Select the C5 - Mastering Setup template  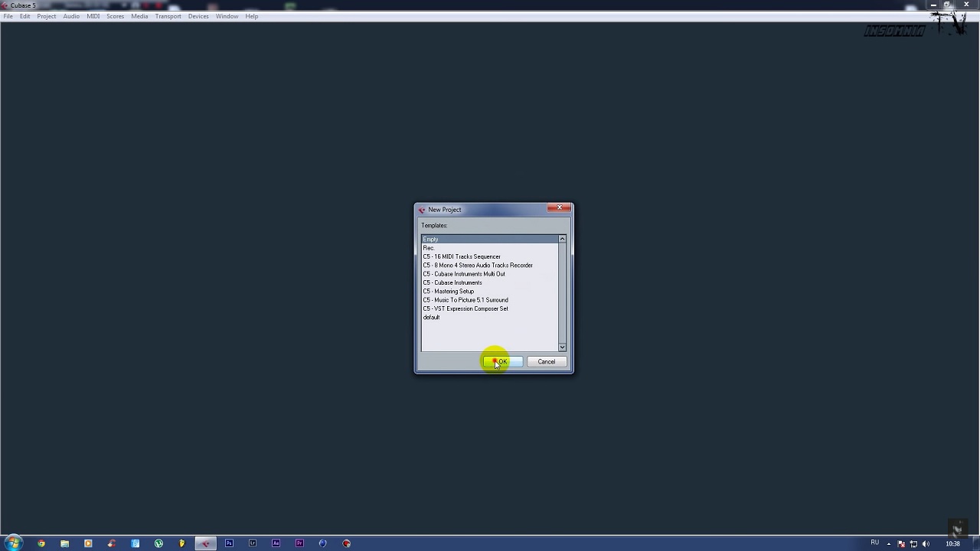[449, 292]
